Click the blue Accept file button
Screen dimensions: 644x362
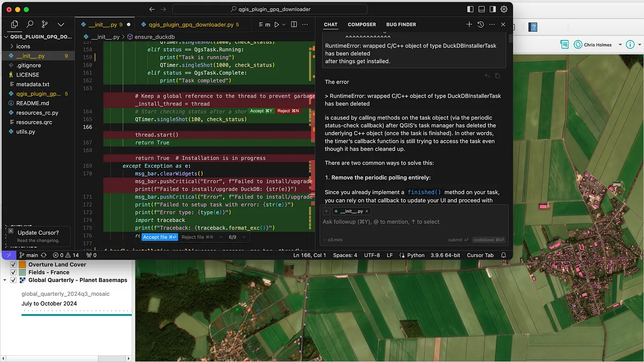click(159, 237)
